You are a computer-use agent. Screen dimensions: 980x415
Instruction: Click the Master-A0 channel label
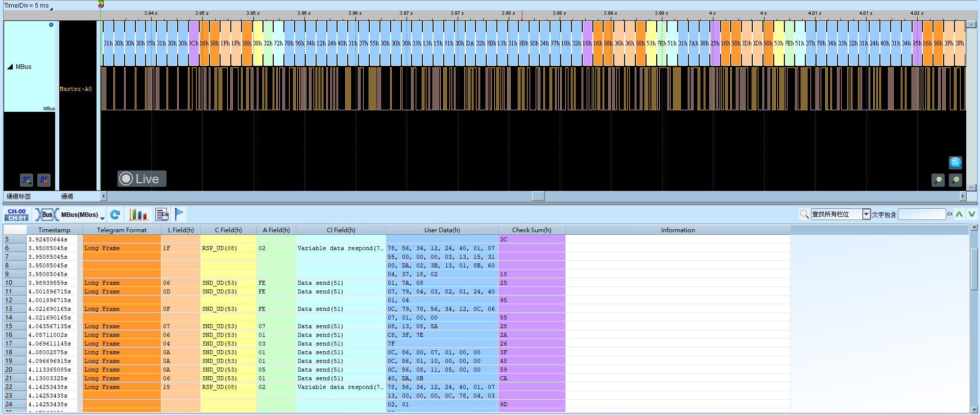coord(76,89)
